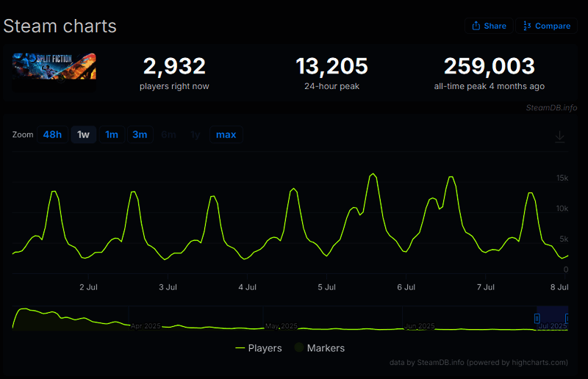The image size is (588, 379).
Task: Click the left navigator range handle
Action: (x=537, y=318)
